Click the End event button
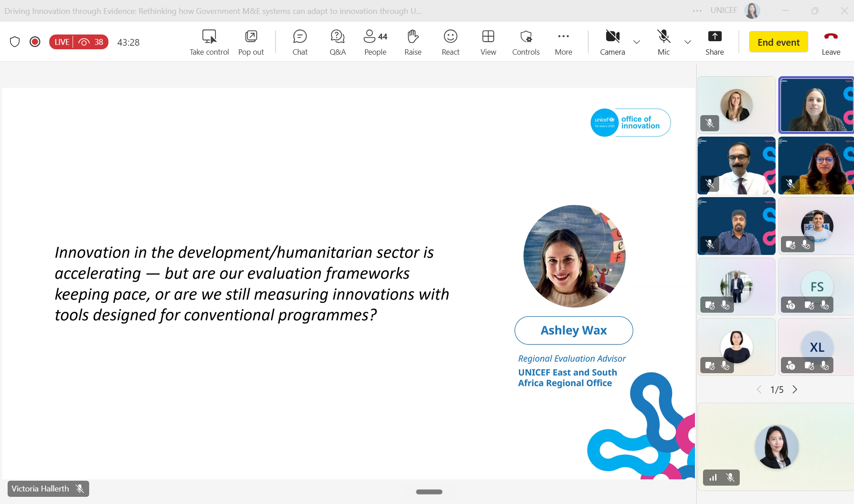Viewport: 854px width, 504px height. [x=778, y=42]
